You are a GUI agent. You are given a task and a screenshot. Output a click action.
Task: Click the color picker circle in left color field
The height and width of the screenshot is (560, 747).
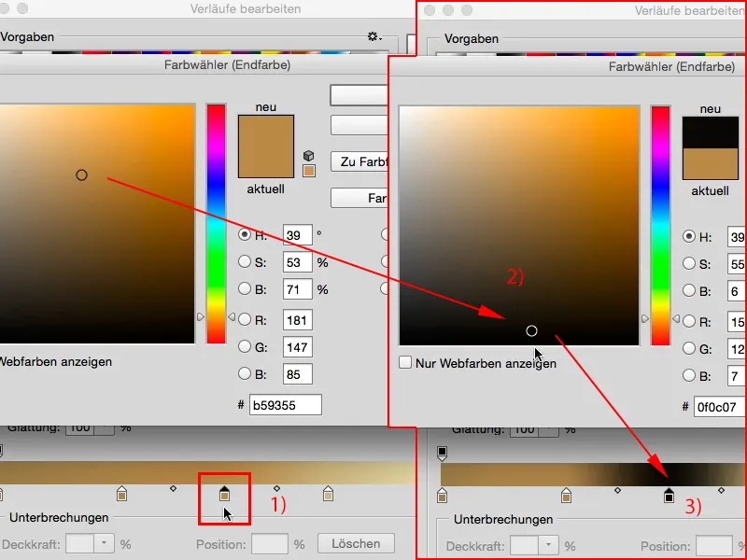[x=81, y=175]
